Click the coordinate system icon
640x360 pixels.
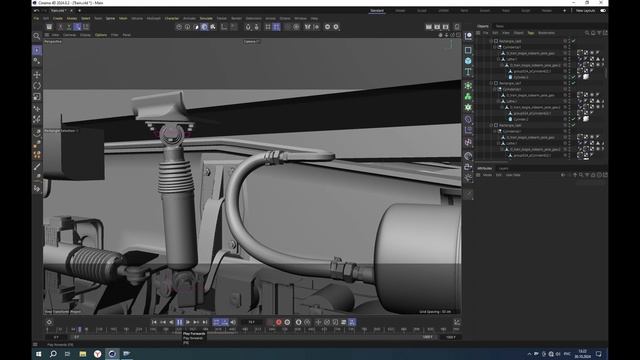(86, 27)
